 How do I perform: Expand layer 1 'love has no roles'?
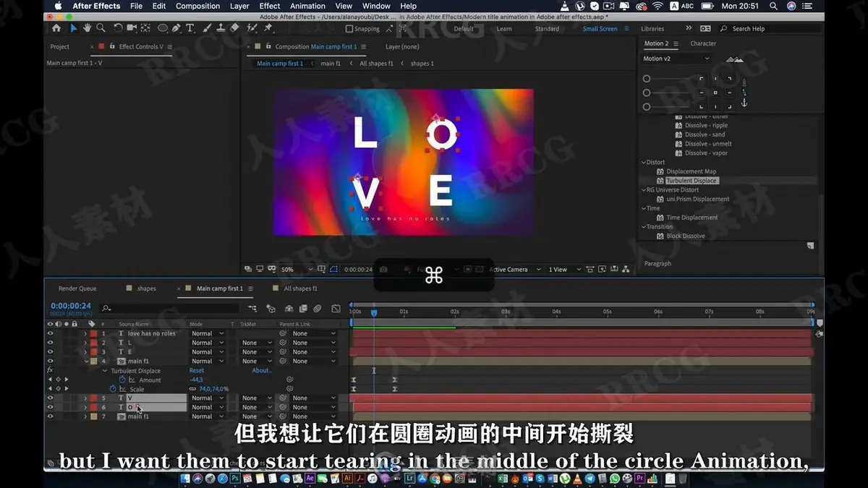(85, 333)
